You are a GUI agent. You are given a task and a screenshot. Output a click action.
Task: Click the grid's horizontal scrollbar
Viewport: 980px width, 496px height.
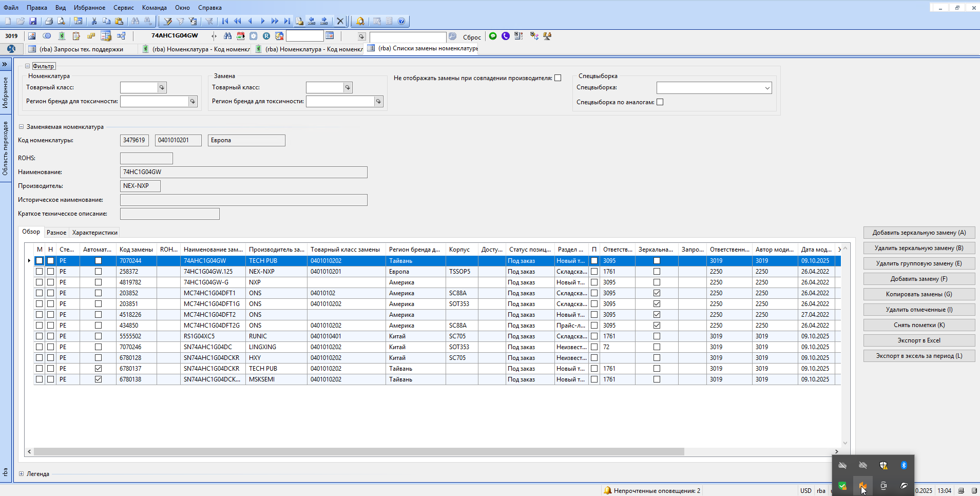(358, 452)
